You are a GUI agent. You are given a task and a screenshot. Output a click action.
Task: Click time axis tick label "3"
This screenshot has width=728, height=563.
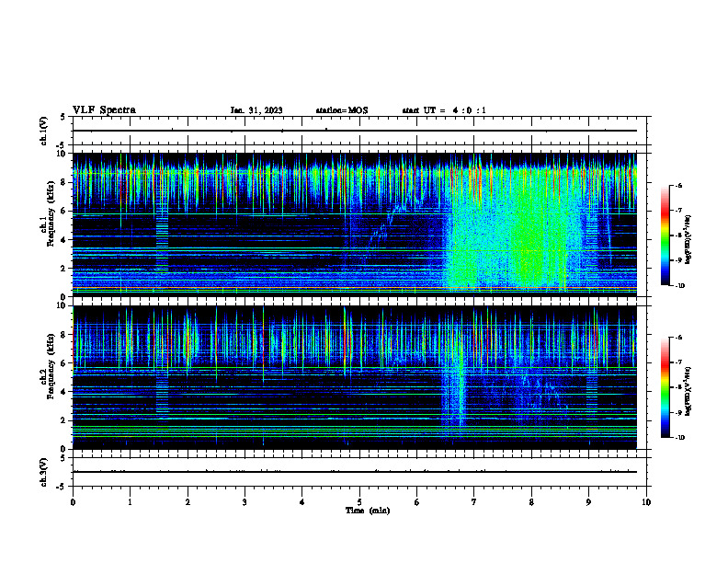(x=245, y=502)
